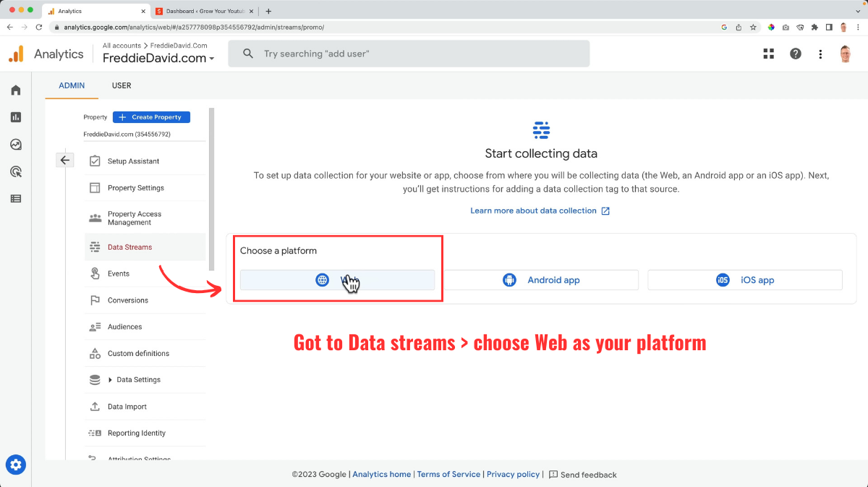Switch to the USER tab

click(x=122, y=85)
